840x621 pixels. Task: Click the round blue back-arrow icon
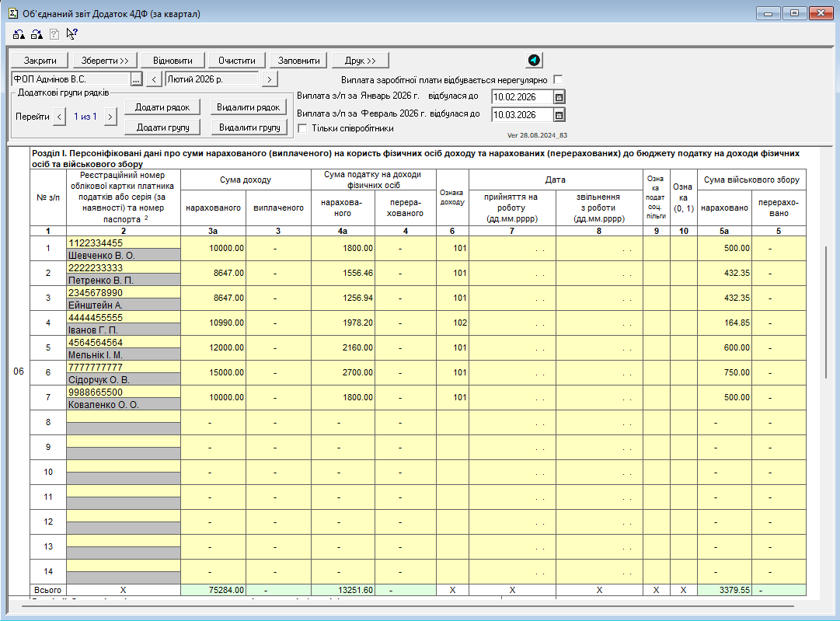point(534,61)
